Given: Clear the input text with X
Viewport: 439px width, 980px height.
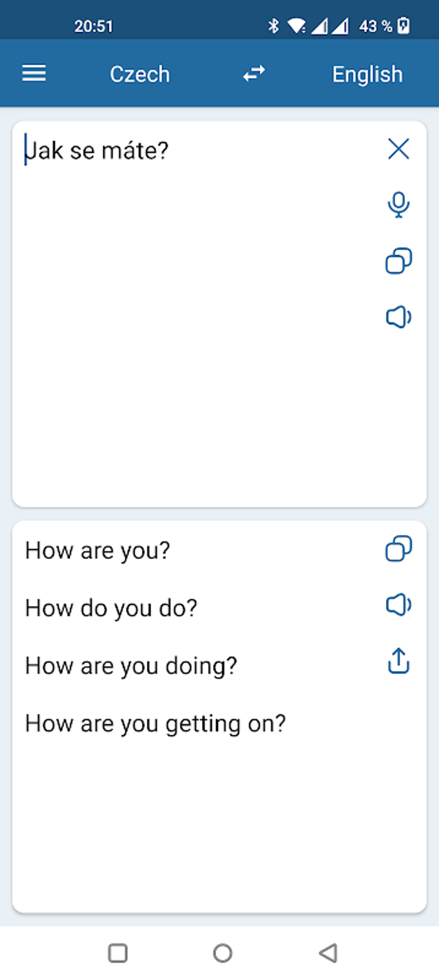Looking at the screenshot, I should point(399,149).
